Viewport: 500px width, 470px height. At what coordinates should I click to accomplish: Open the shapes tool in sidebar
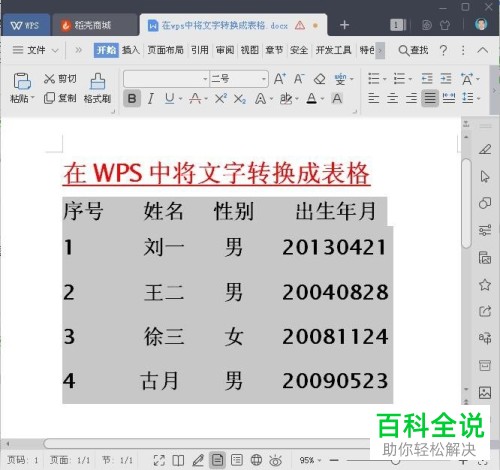point(485,203)
